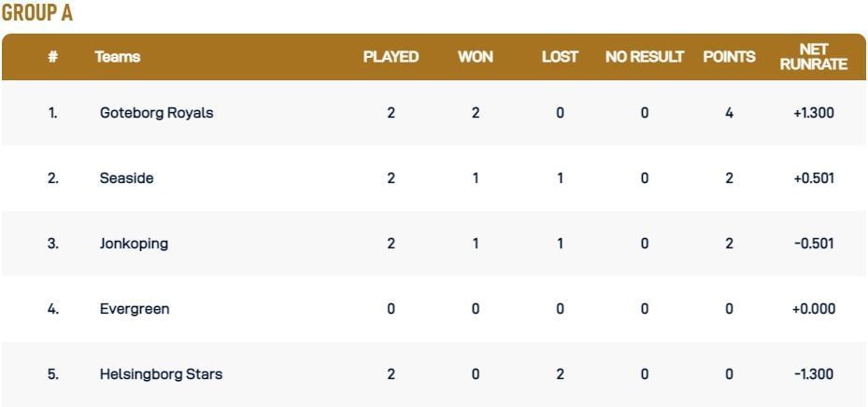Click Goteborg Royals' points value of 4

pyautogui.click(x=729, y=113)
